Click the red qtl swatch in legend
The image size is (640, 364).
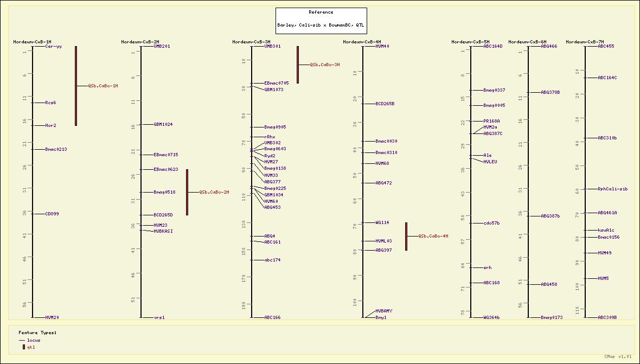(23, 347)
